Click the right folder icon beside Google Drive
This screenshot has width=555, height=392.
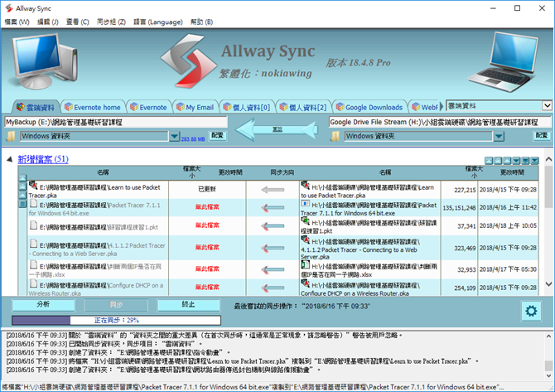[335, 137]
